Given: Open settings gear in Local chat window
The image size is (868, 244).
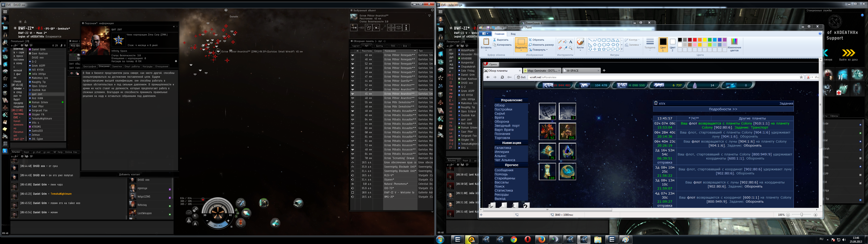Looking at the screenshot, I should point(22,45).
